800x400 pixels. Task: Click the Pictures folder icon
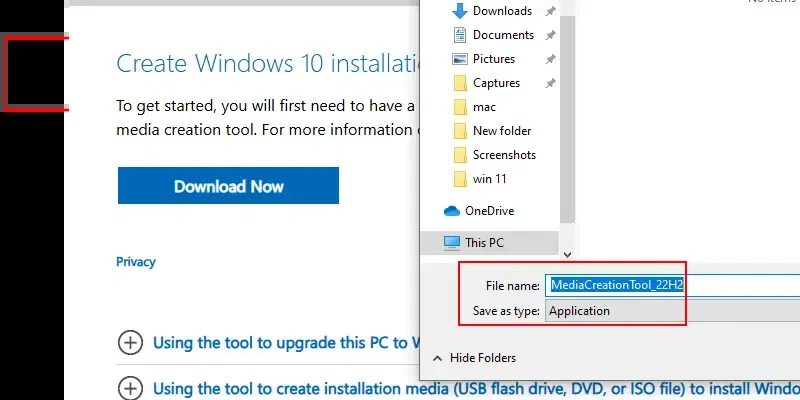pyautogui.click(x=460, y=59)
